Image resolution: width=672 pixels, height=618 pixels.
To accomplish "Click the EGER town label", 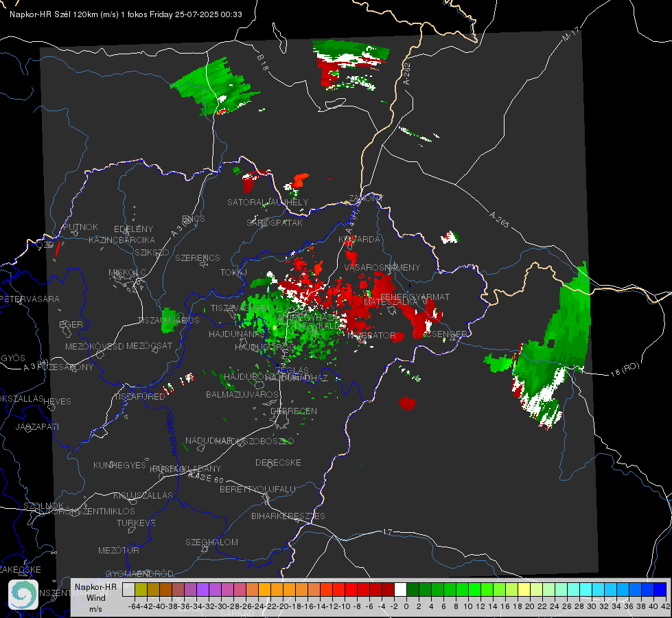I will point(71,324).
